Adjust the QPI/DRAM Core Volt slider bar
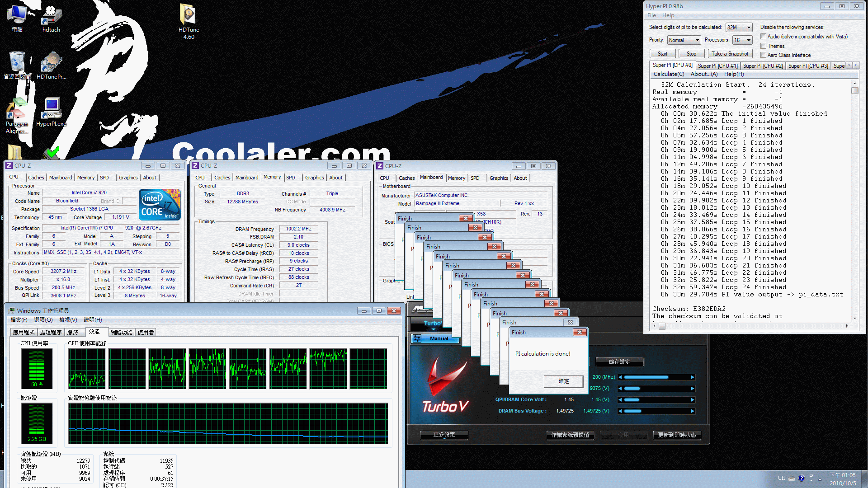This screenshot has width=868, height=488. tap(656, 400)
